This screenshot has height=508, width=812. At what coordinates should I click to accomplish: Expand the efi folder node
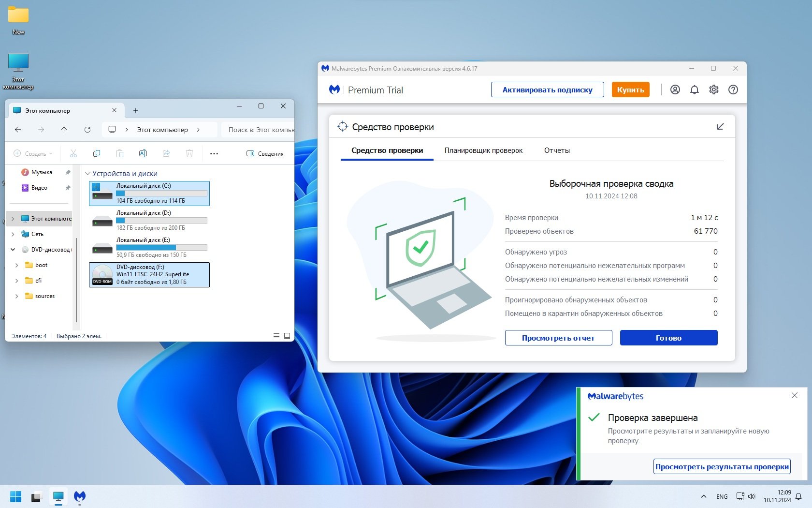coord(17,281)
